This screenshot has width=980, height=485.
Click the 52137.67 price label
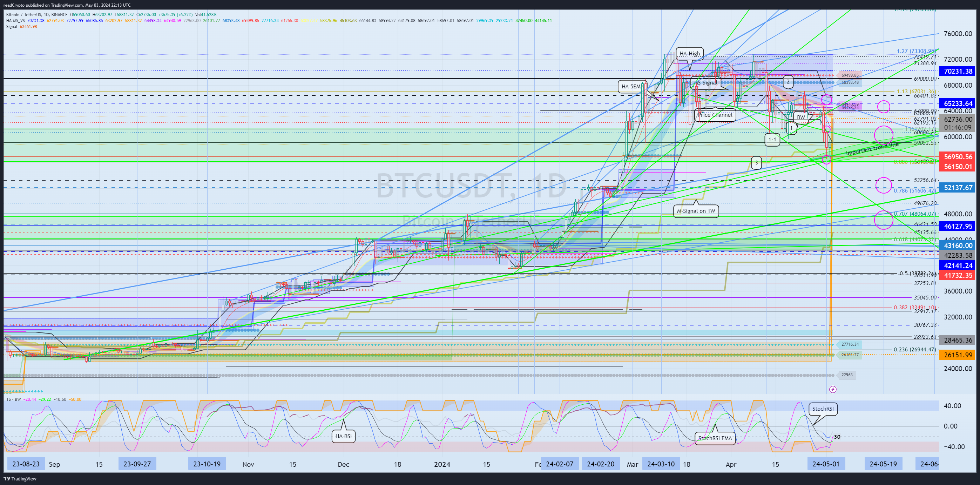pyautogui.click(x=958, y=188)
